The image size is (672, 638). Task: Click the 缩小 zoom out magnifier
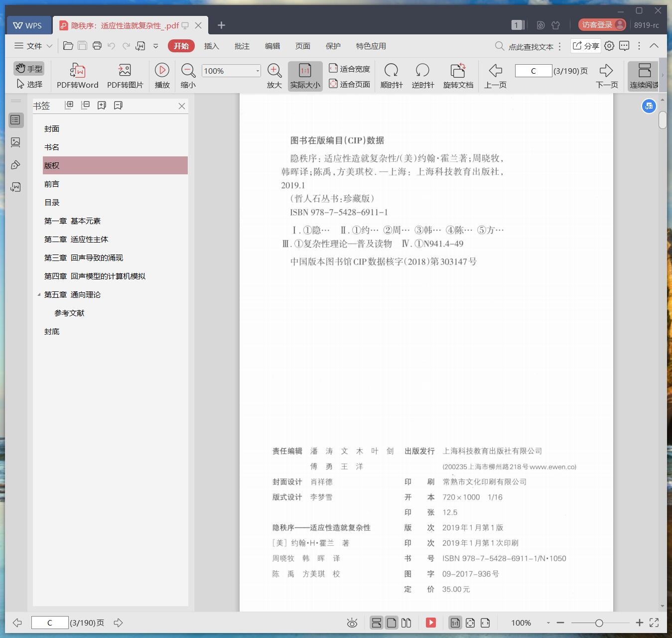(x=188, y=76)
